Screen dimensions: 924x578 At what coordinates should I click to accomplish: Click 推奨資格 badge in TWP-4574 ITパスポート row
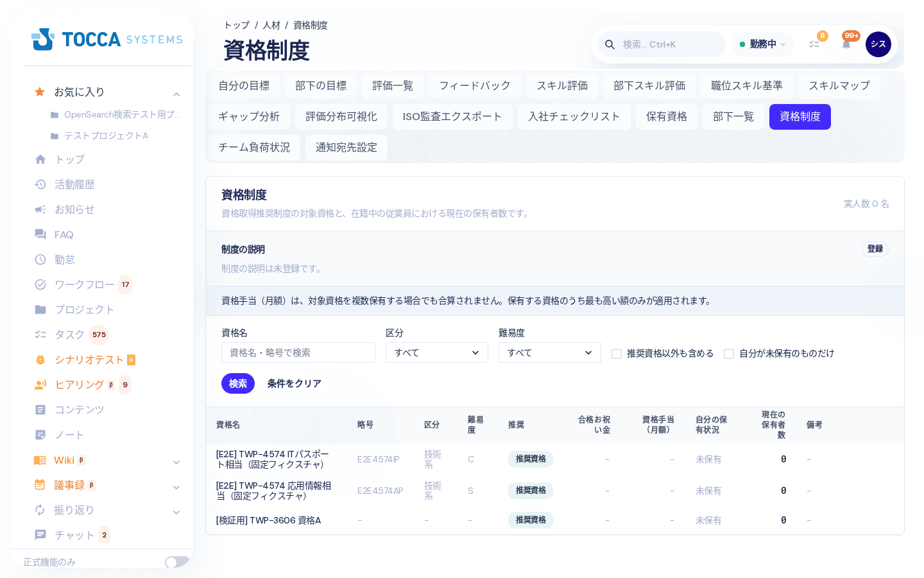coord(531,459)
